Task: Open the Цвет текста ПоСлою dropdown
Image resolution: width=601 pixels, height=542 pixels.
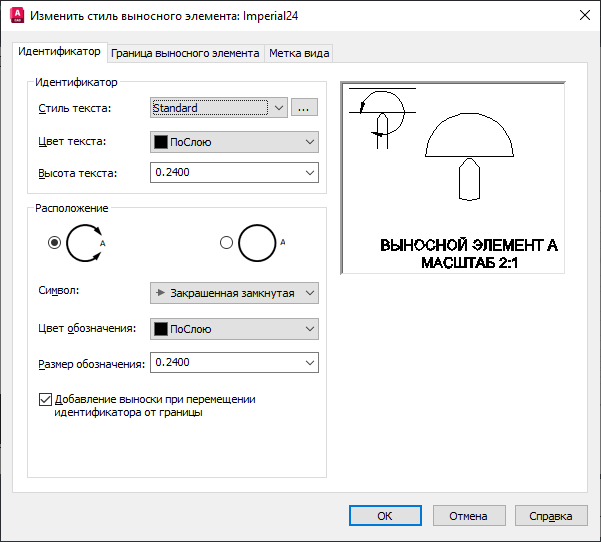Action: (234, 142)
